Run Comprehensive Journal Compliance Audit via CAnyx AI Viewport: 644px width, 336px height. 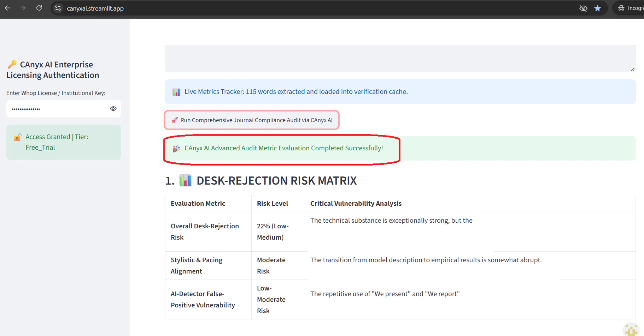point(252,120)
